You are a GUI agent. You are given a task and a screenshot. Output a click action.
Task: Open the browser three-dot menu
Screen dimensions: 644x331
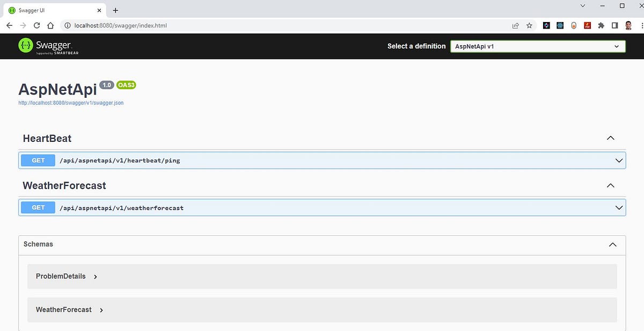coord(641,25)
